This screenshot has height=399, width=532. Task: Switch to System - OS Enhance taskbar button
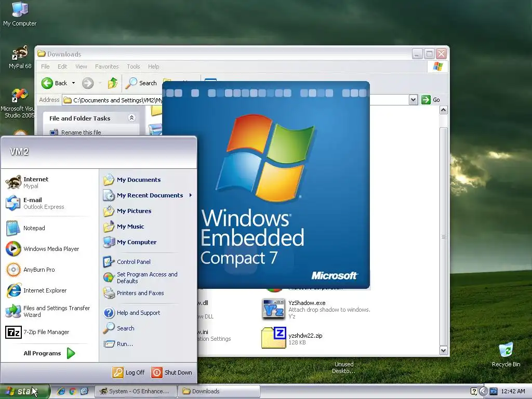pos(136,391)
